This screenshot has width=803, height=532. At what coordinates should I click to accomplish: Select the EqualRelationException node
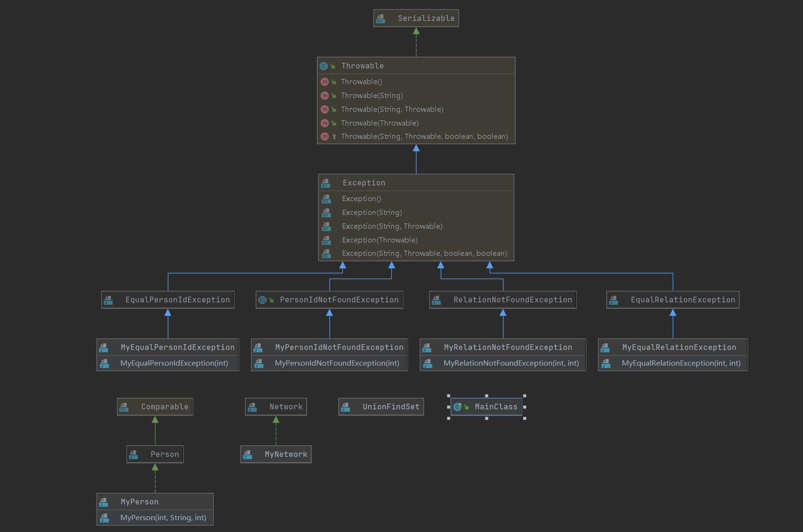[x=673, y=300]
